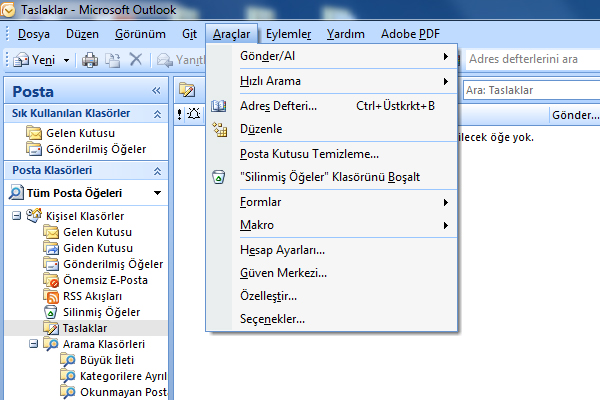Click the Adres defterlerini ara field

point(533,59)
